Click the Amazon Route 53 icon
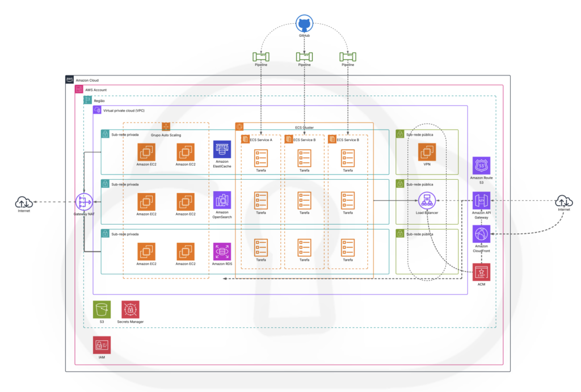 [481, 166]
